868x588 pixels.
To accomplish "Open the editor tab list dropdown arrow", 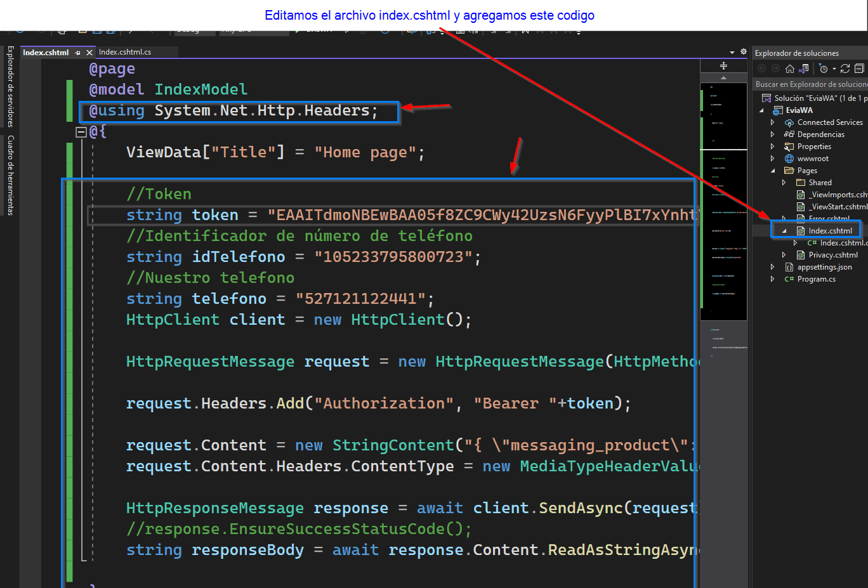I will coord(732,53).
